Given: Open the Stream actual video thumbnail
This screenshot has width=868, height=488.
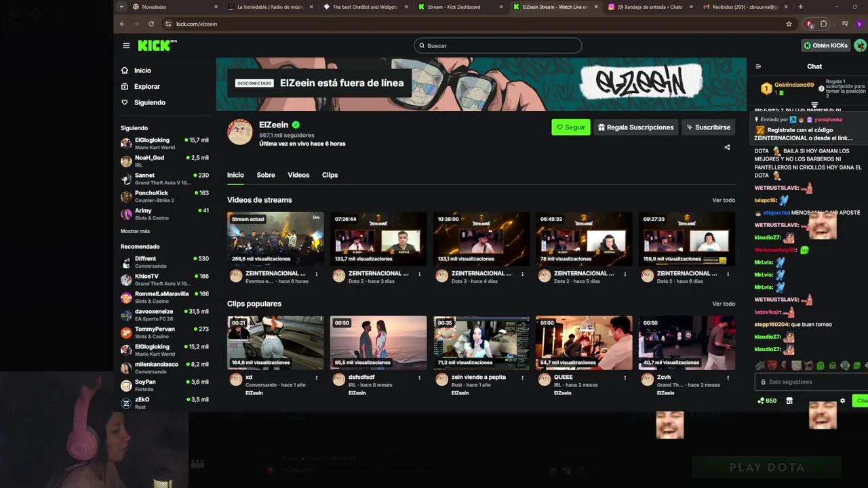Looking at the screenshot, I should 275,239.
